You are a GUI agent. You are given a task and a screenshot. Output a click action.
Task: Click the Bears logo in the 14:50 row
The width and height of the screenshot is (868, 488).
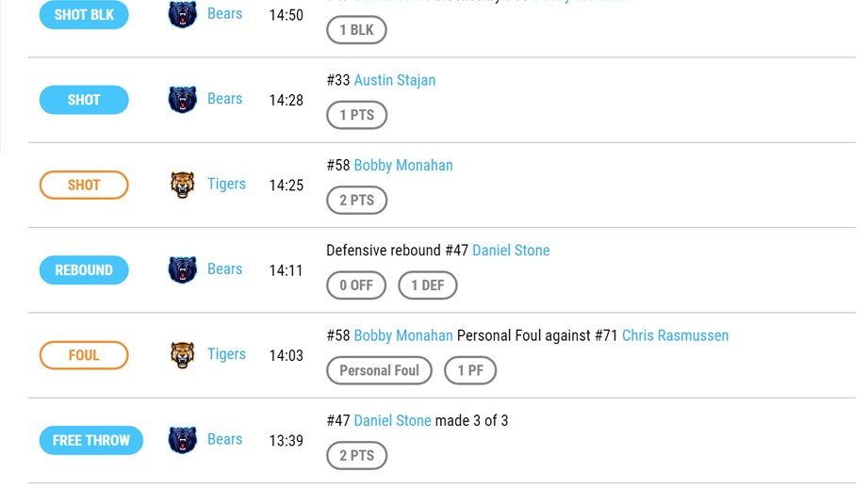pos(182,15)
